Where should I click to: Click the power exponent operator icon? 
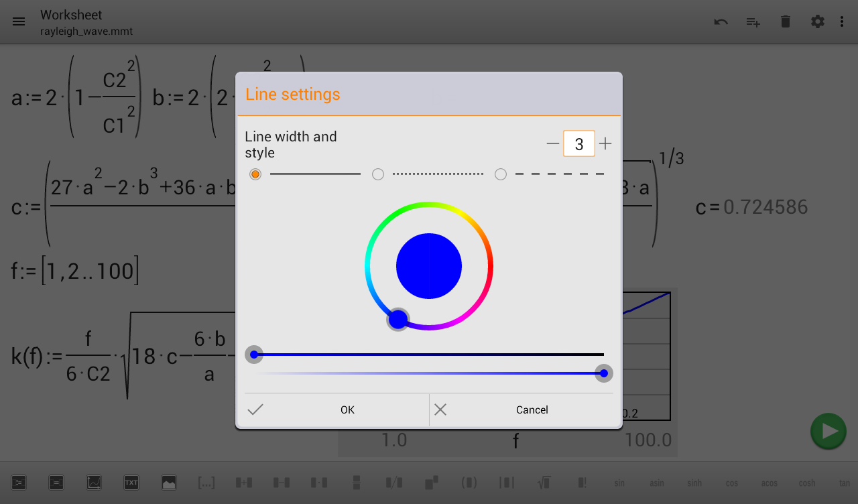[x=432, y=483]
